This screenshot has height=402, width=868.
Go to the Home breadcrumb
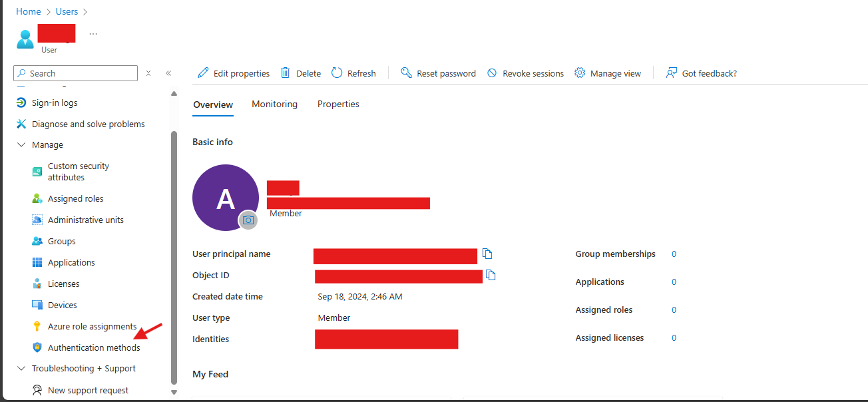click(28, 11)
